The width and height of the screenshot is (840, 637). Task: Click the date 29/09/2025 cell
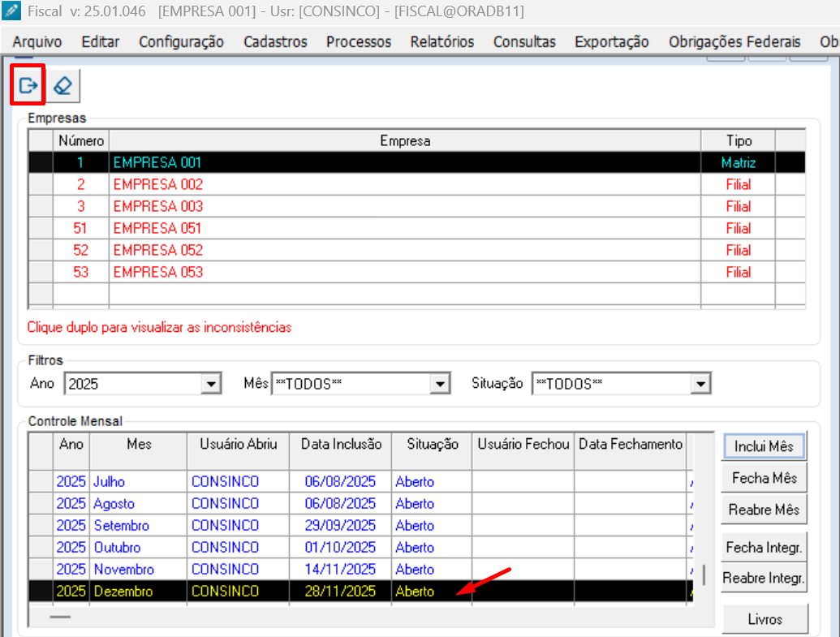point(340,526)
